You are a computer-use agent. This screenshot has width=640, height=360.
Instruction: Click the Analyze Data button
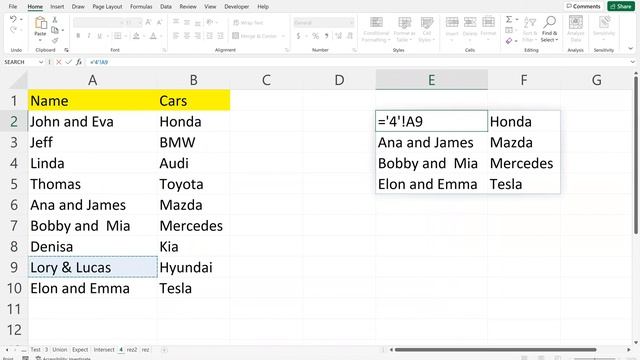(576, 29)
